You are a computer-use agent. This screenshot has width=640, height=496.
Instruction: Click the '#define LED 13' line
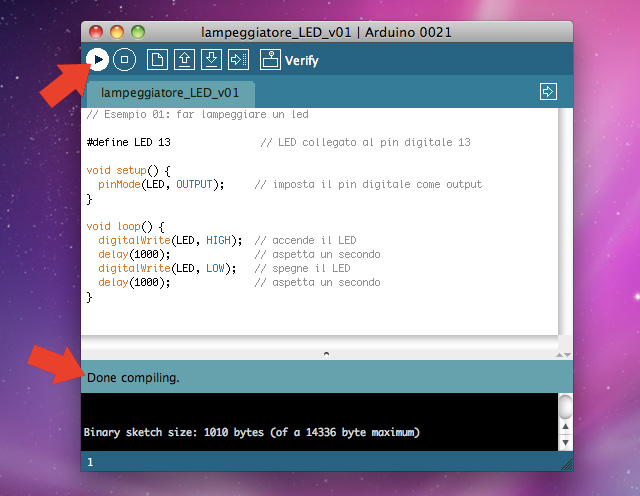pos(129,142)
